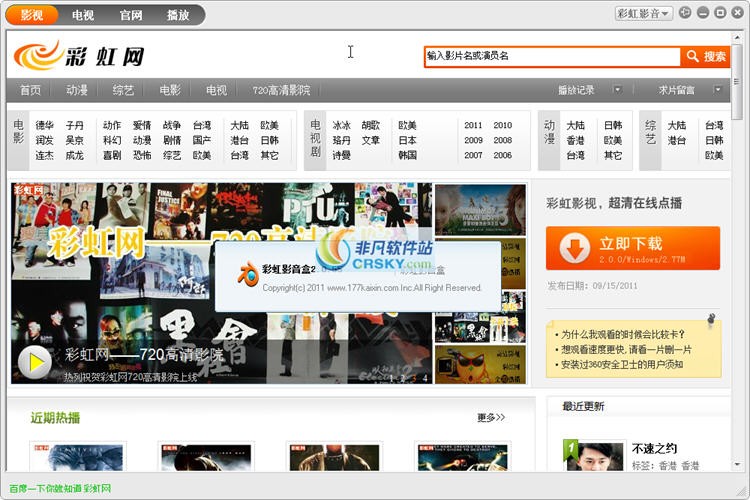Viewport: 750px width, 500px height.
Task: Select 韩国 in the 电视剧 region filter
Action: coord(408,156)
